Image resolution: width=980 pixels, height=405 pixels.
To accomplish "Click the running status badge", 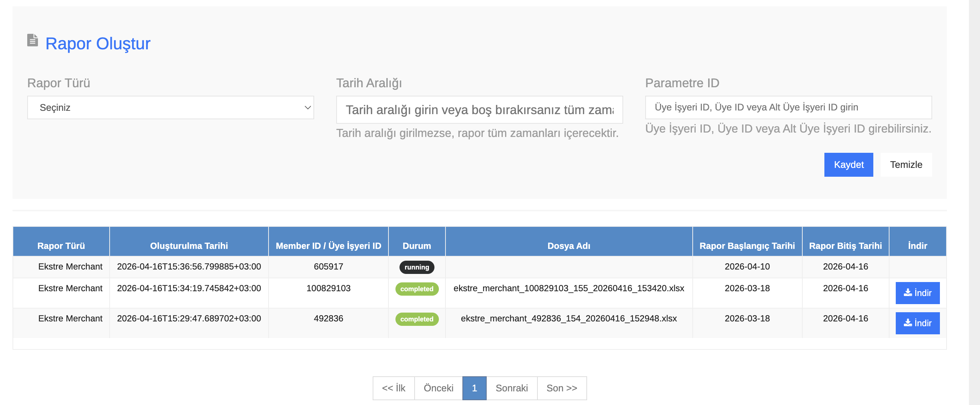I will pos(416,267).
